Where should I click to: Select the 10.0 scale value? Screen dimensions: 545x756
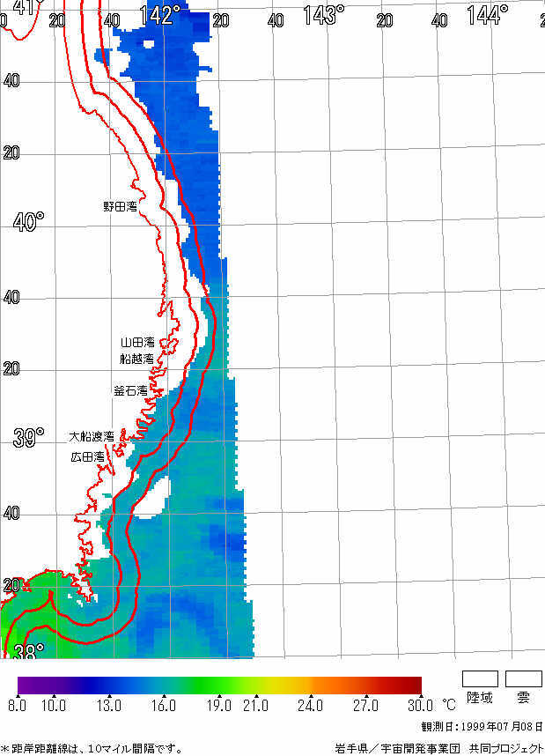pyautogui.click(x=54, y=706)
